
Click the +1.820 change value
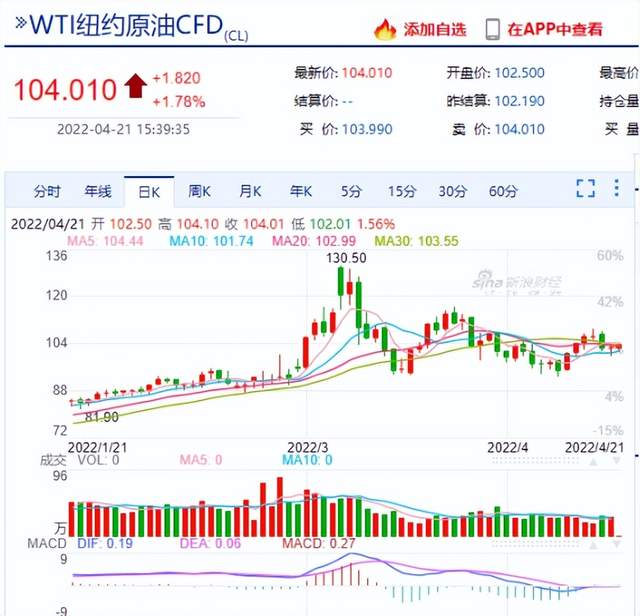(x=176, y=78)
